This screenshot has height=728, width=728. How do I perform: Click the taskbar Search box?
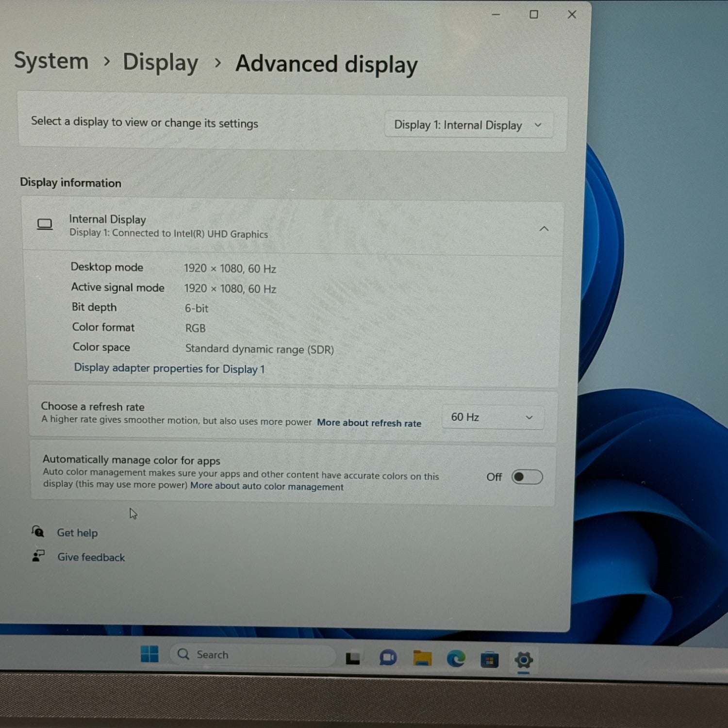pos(252,655)
